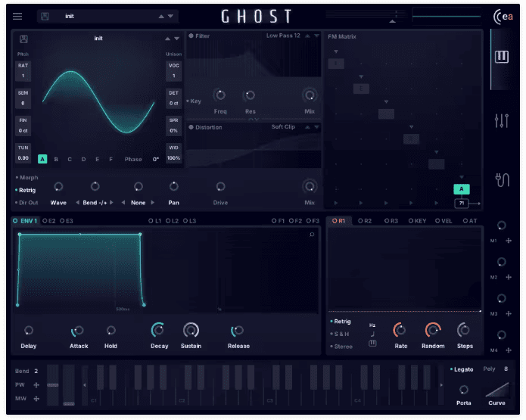Click the filter Res knob
Image resolution: width=526 pixels, height=420 pixels.
pyautogui.click(x=250, y=95)
